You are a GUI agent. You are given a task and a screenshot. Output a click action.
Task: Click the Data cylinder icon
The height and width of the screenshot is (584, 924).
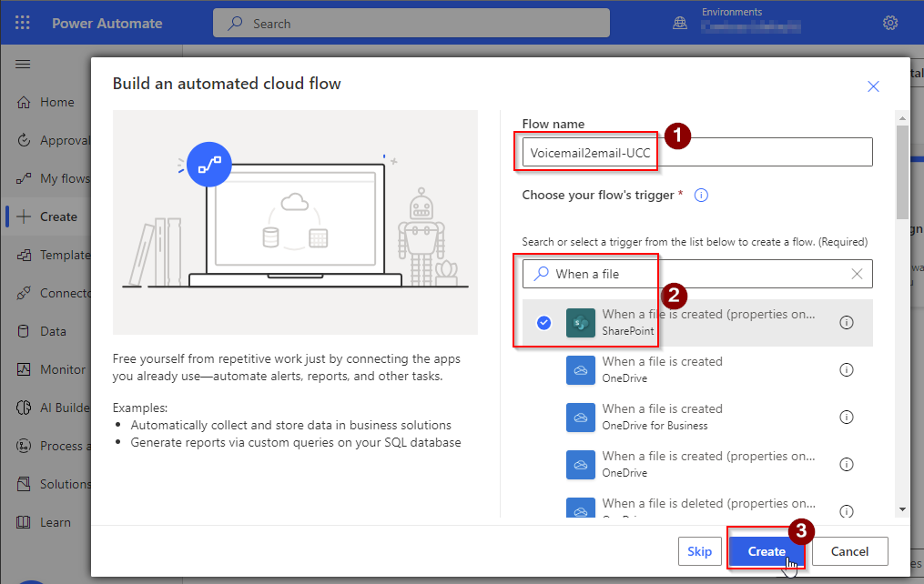(x=24, y=331)
